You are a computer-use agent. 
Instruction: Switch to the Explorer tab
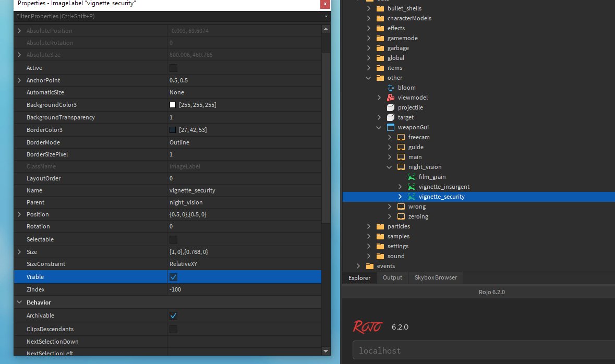coord(359,278)
